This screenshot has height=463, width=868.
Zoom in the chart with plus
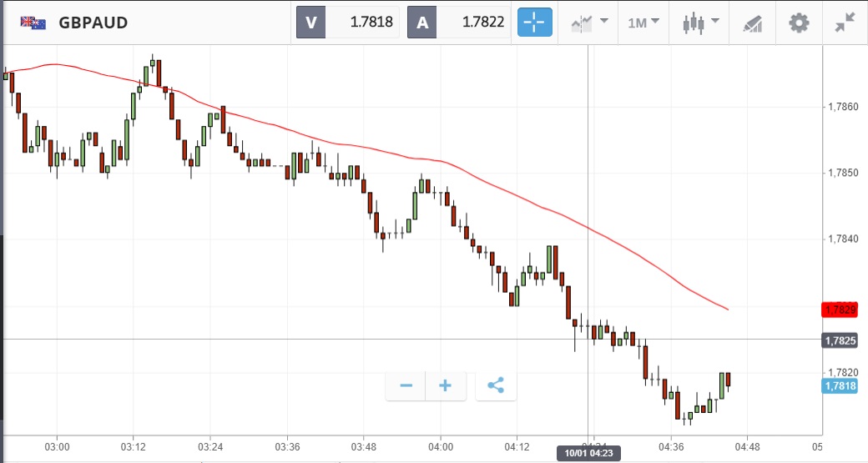pyautogui.click(x=446, y=385)
